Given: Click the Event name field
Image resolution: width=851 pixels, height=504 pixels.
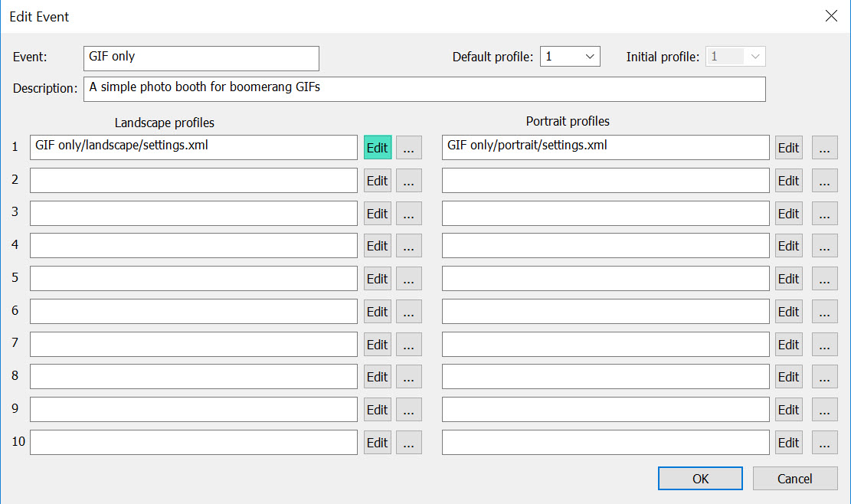Looking at the screenshot, I should tap(201, 57).
